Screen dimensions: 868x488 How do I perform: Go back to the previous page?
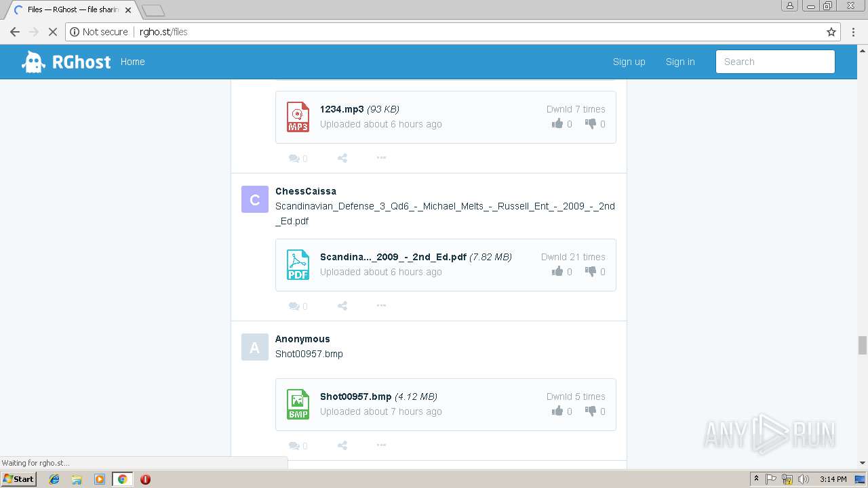(15, 32)
